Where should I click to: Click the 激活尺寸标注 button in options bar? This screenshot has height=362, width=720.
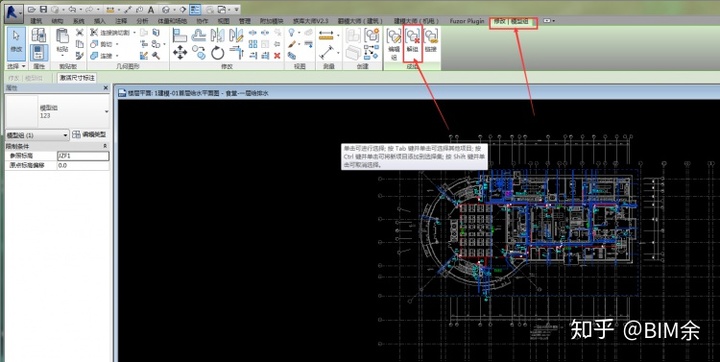77,78
